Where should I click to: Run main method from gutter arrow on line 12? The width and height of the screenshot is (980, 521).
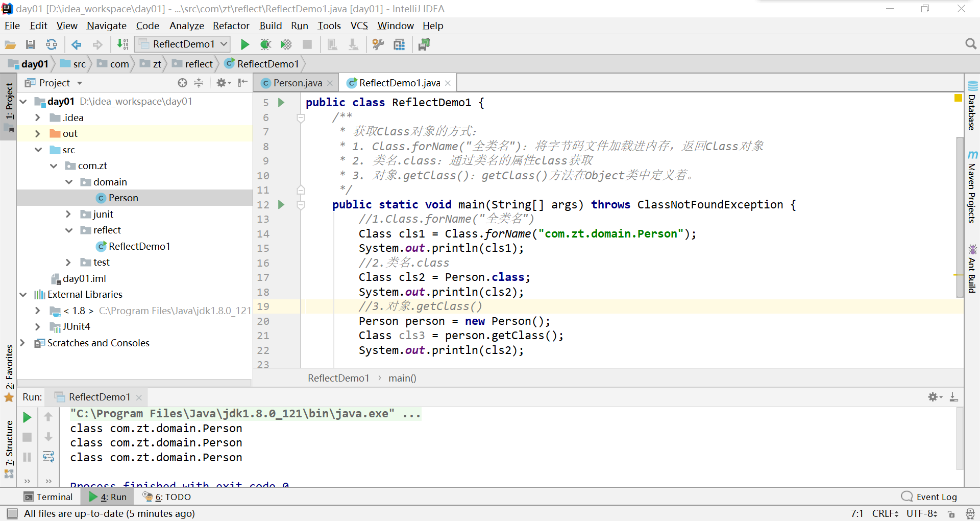point(281,204)
